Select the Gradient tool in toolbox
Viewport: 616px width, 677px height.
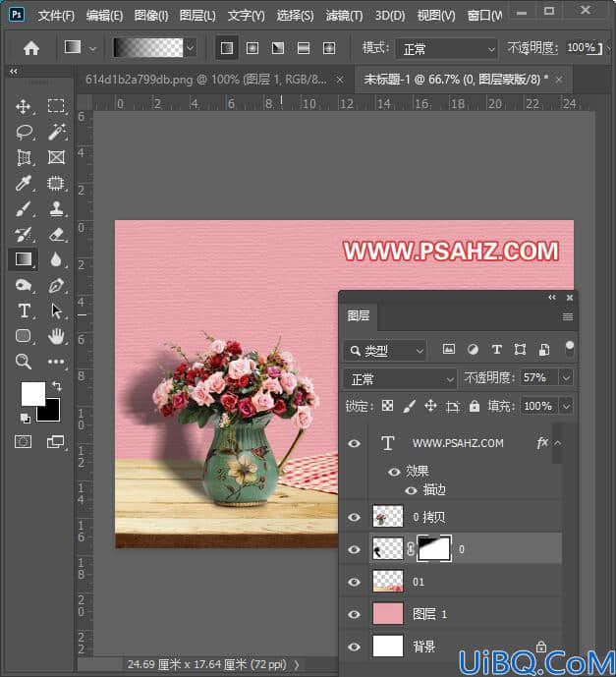[x=24, y=259]
